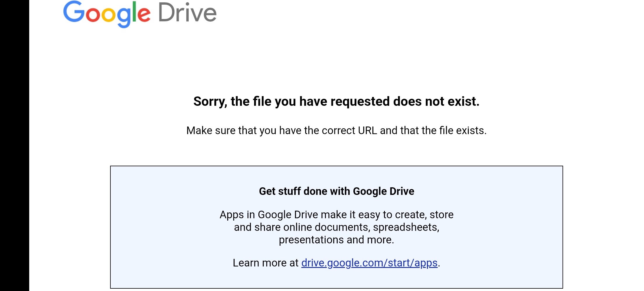
Task: Click the colored 'Google' word in the logo
Action: (107, 13)
